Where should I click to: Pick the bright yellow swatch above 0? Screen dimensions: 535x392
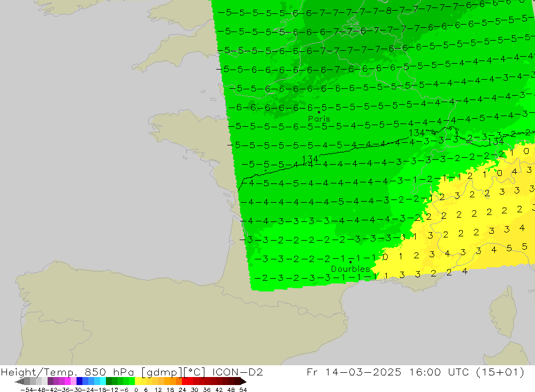coord(138,381)
